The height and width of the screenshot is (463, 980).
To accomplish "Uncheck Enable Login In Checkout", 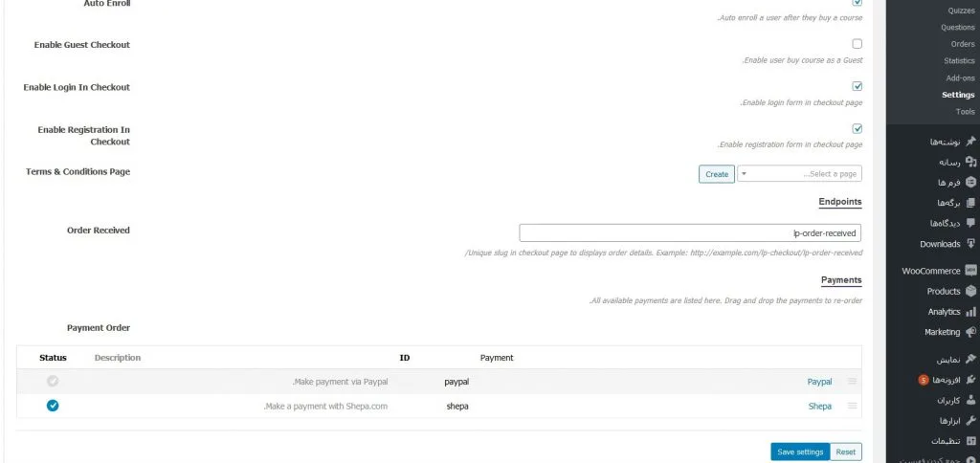I will tap(857, 86).
